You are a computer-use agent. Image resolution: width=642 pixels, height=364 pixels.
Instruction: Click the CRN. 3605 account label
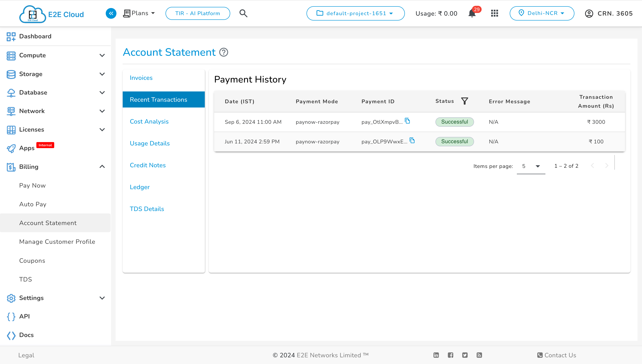(x=615, y=14)
